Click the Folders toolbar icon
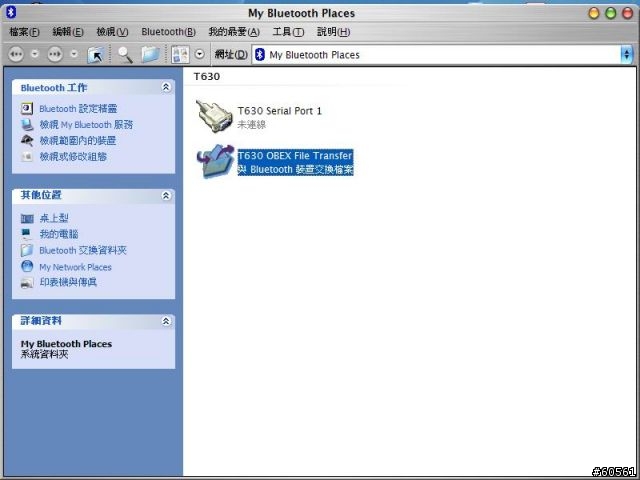This screenshot has width=640, height=480. point(150,55)
